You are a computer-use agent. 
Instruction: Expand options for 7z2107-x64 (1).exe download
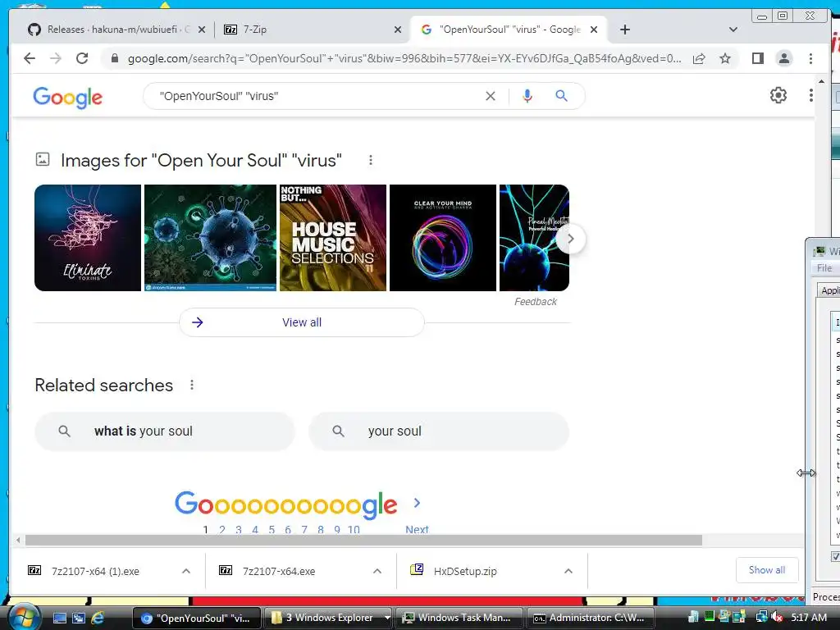(x=186, y=571)
